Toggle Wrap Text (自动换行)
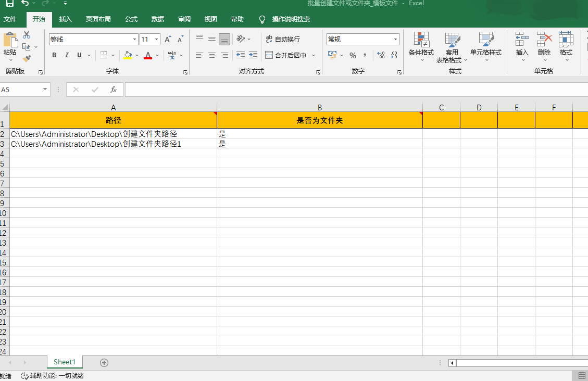This screenshot has width=588, height=381. (x=283, y=39)
